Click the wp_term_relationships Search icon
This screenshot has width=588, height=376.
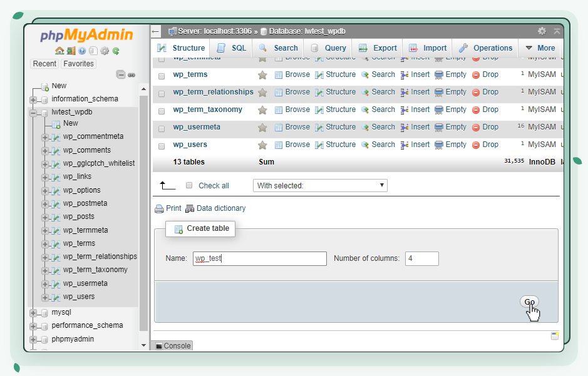(x=365, y=93)
